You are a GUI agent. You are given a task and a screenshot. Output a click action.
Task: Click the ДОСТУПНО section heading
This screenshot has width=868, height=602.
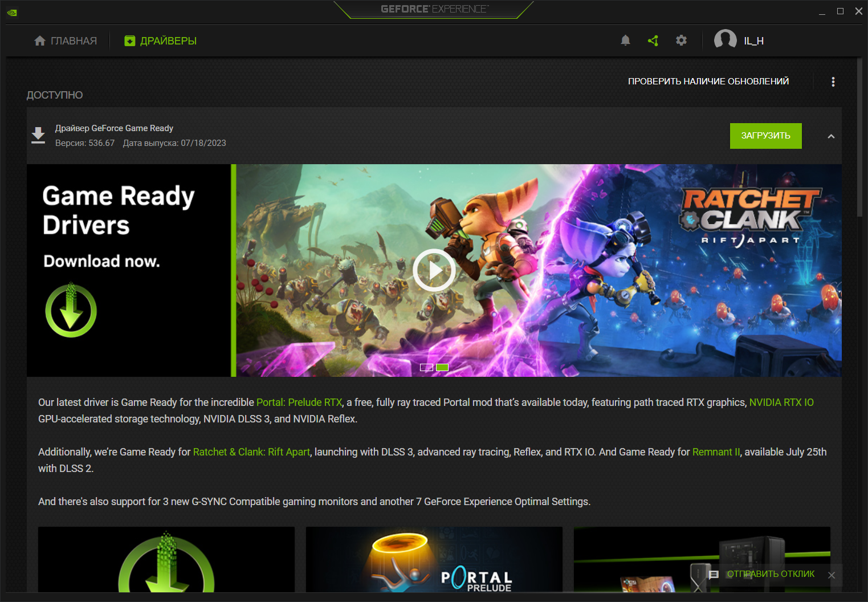click(x=55, y=95)
